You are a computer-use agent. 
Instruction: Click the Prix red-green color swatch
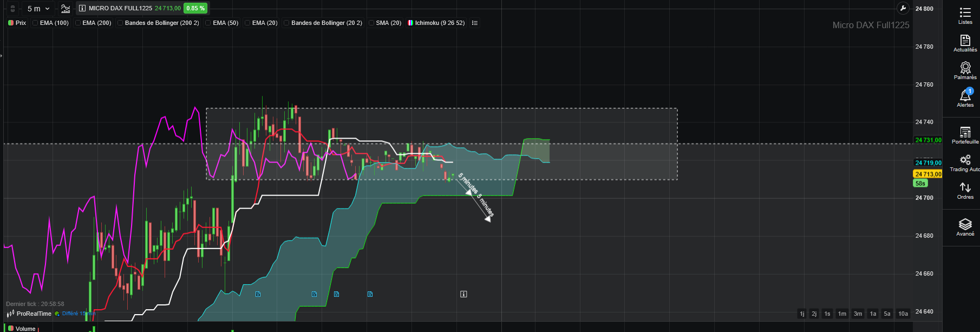pyautogui.click(x=11, y=23)
